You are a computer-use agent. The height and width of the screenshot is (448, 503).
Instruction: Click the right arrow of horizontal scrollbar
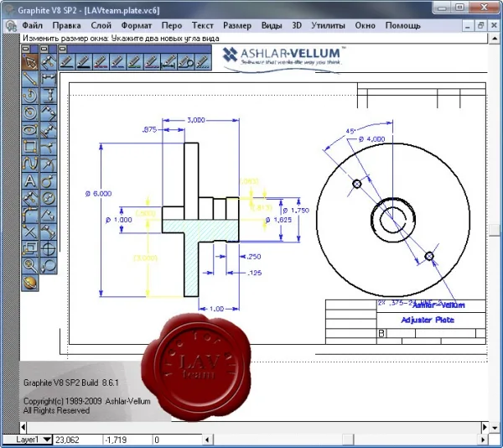click(x=485, y=427)
